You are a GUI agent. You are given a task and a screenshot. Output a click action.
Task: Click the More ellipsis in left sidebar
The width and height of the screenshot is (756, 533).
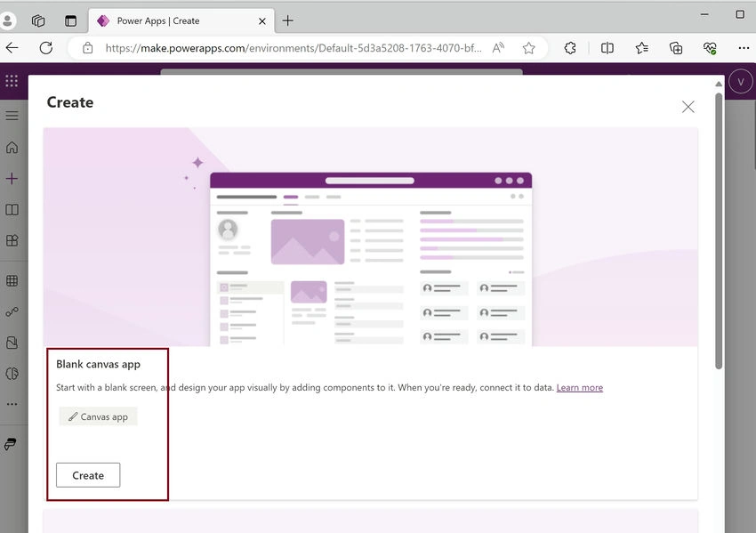12,404
